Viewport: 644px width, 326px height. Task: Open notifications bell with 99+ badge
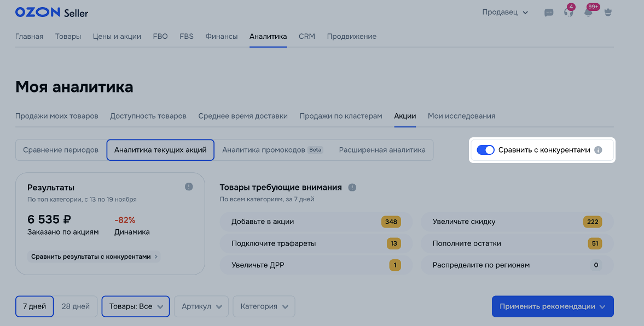(588, 13)
